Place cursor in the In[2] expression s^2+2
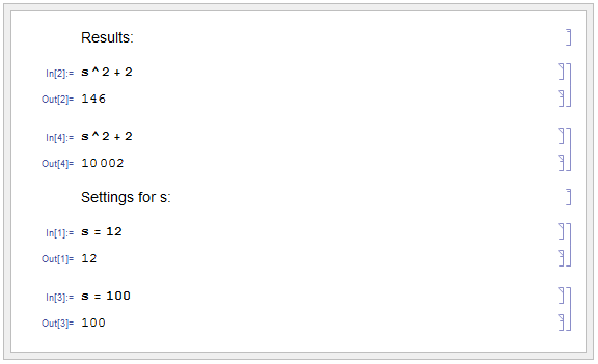Image resolution: width=598 pixels, height=364 pixels. [x=107, y=72]
